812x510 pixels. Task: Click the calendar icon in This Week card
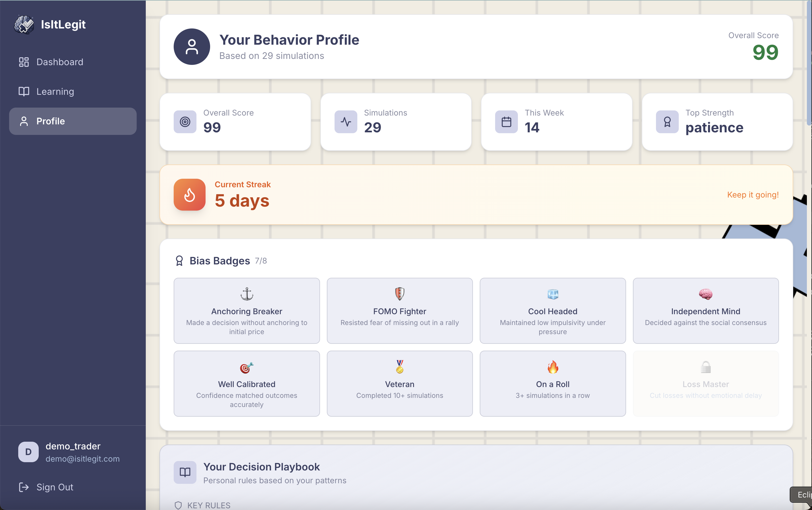click(506, 122)
